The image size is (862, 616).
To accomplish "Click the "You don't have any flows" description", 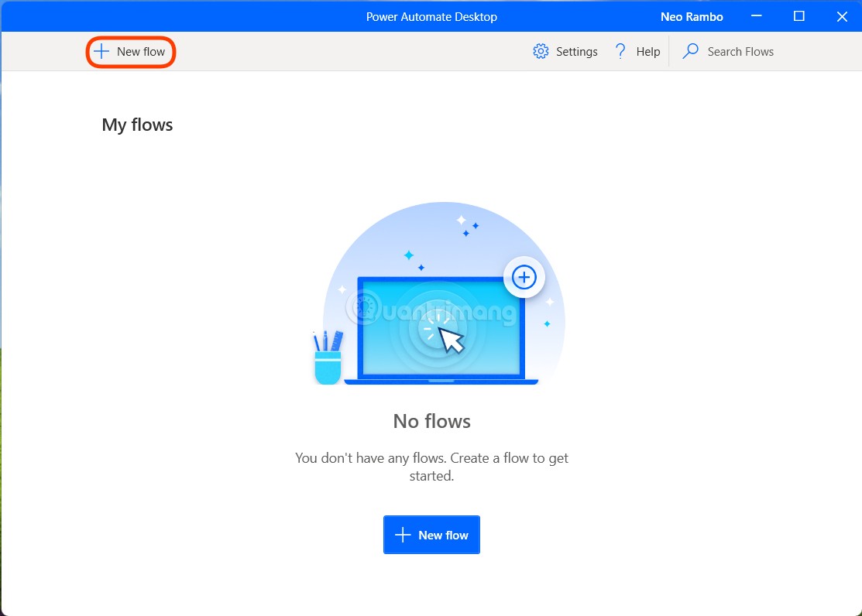I will click(431, 467).
